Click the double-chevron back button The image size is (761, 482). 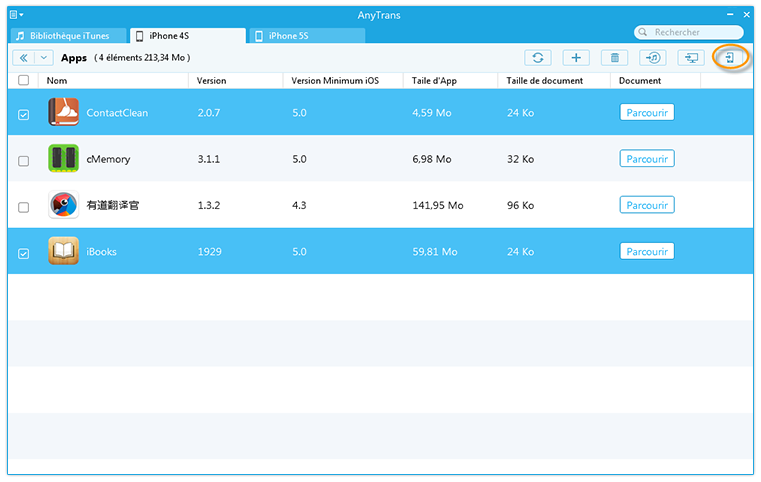click(23, 58)
